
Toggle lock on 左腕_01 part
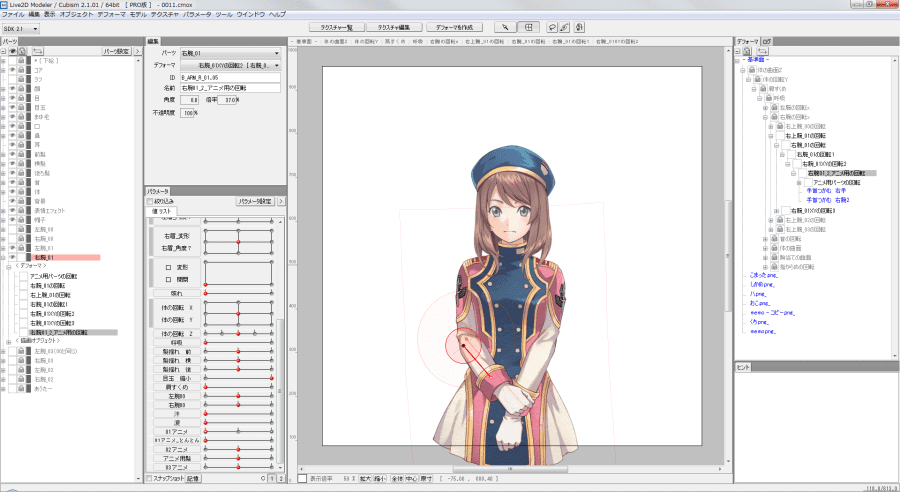click(x=21, y=248)
